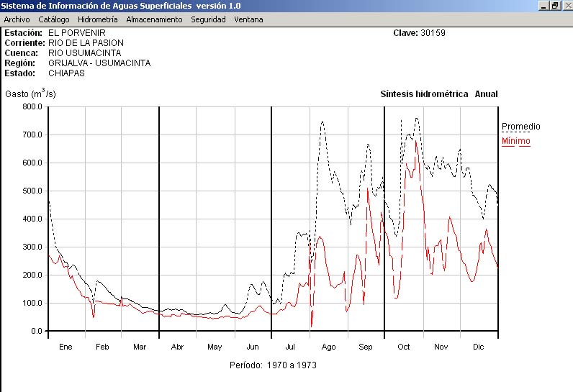This screenshot has height=392, width=573.
Task: Open the Ventana menu
Action: tap(248, 19)
